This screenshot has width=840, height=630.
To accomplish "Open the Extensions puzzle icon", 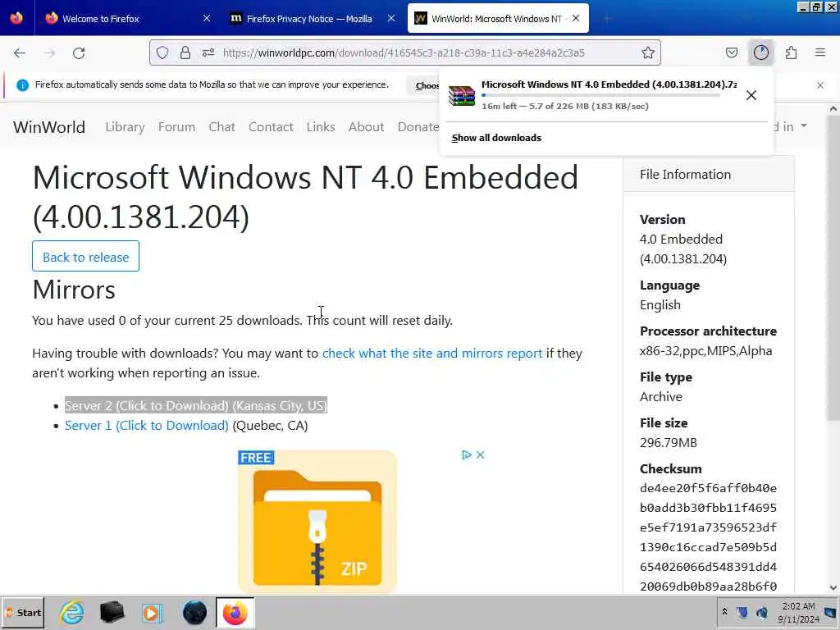I will [792, 52].
